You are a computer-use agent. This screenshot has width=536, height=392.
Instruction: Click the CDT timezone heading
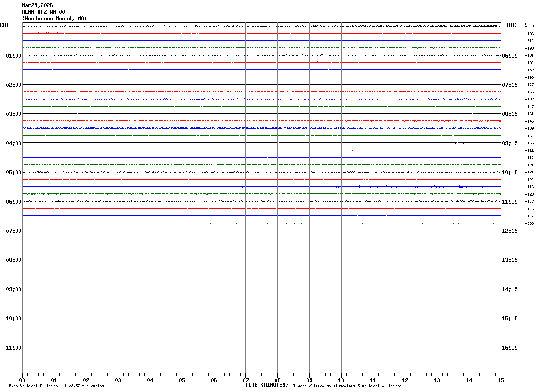pos(4,25)
